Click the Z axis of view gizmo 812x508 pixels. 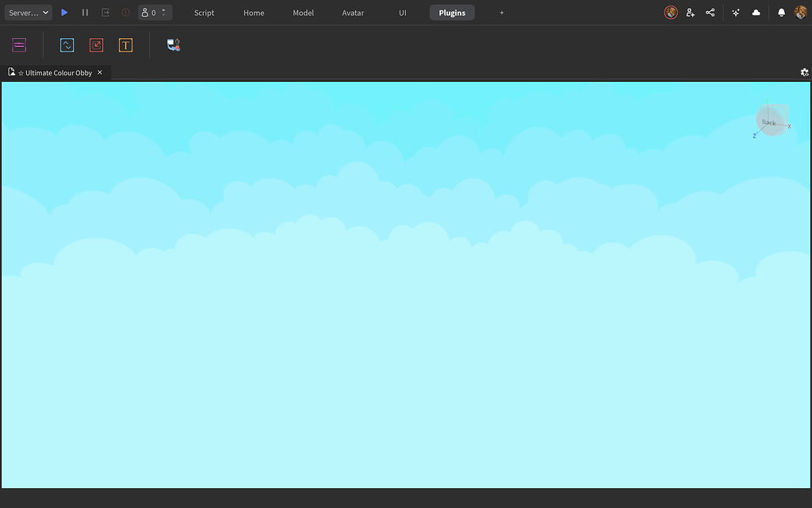[755, 136]
